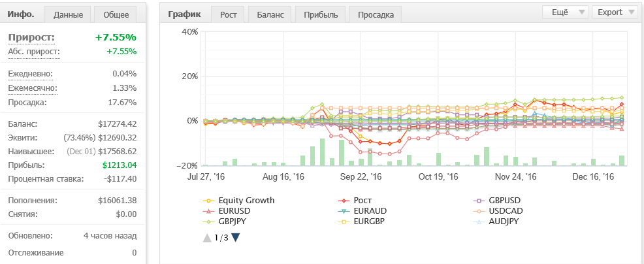Image resolution: width=644 pixels, height=264 pixels.
Task: Click the Эквити $12690.32 value
Action: [118, 138]
